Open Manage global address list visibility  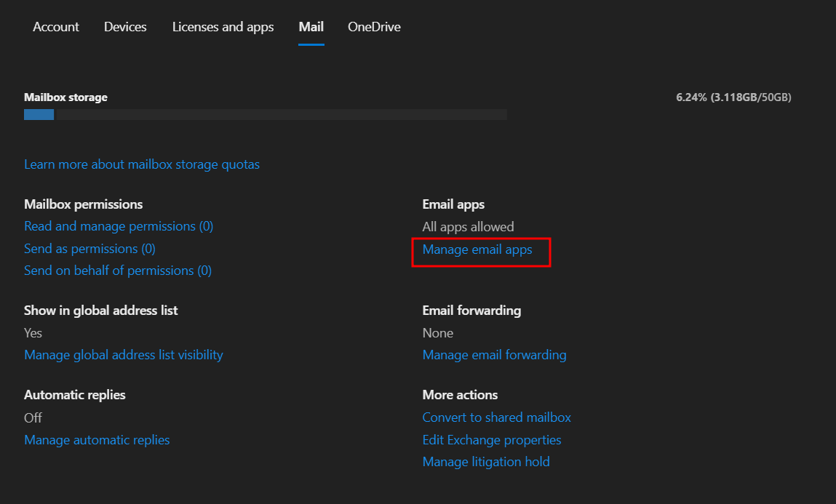[x=124, y=355]
